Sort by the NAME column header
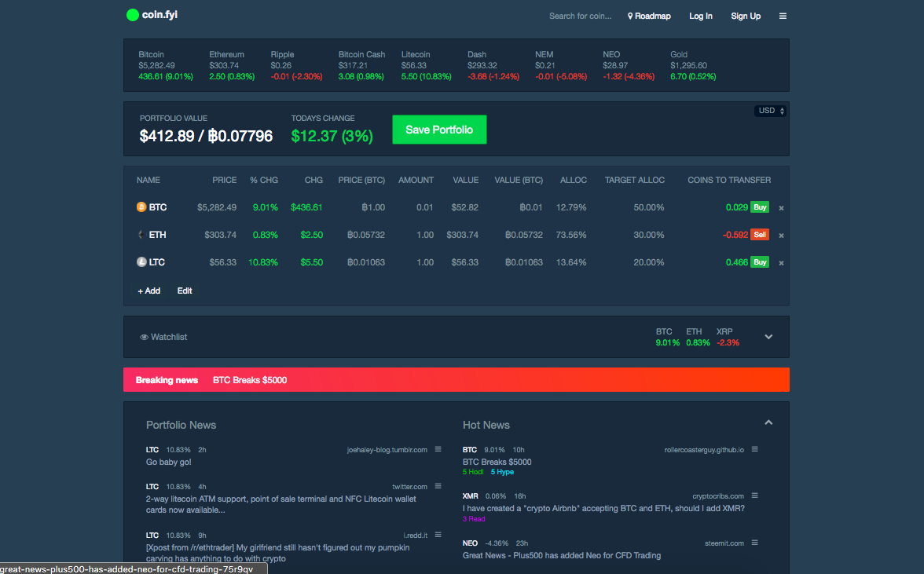Screen dimensions: 924x574 [148, 180]
